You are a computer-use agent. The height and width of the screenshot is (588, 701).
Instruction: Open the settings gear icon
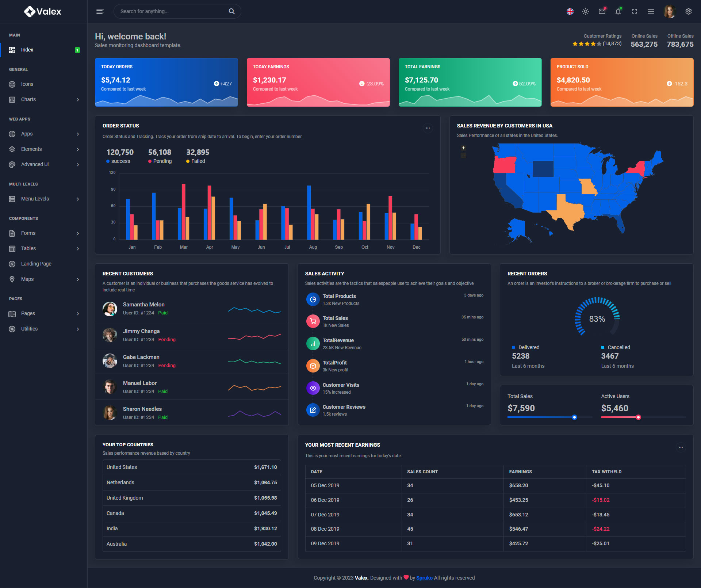point(688,12)
